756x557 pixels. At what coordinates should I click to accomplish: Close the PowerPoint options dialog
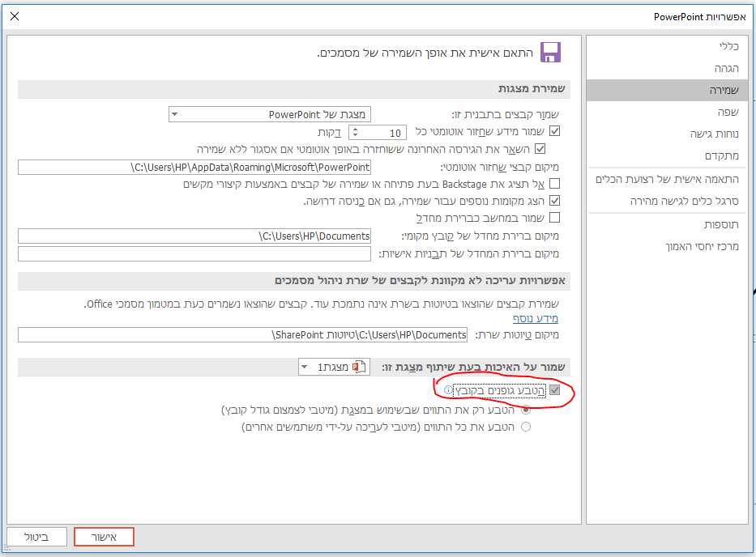[15, 16]
